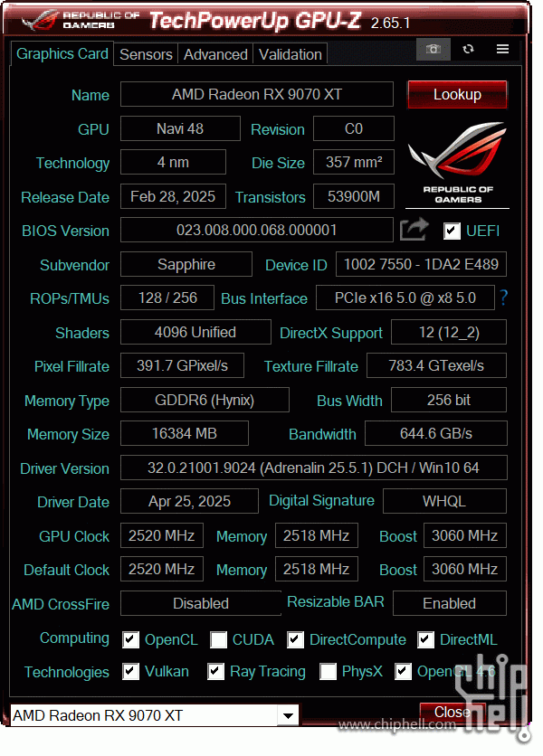Take a screenshot with the camera icon
This screenshot has height=756, width=543.
(x=433, y=49)
